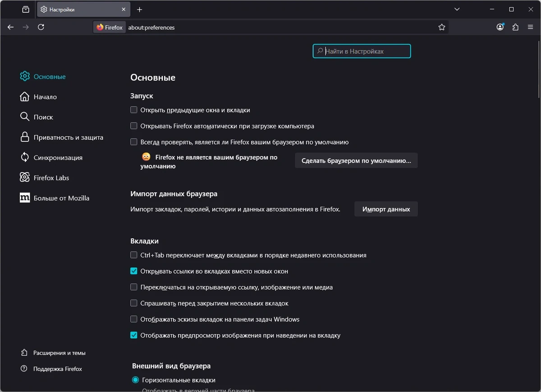541x392 pixels.
Task: Click the forward navigation arrow
Action: (x=26, y=27)
